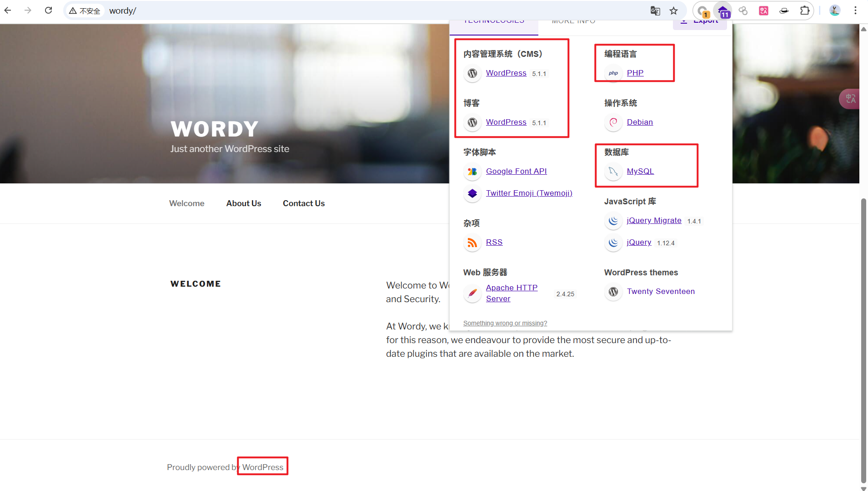Image resolution: width=868 pixels, height=491 pixels.
Task: Click the 字体脚本 heading
Action: click(x=480, y=152)
